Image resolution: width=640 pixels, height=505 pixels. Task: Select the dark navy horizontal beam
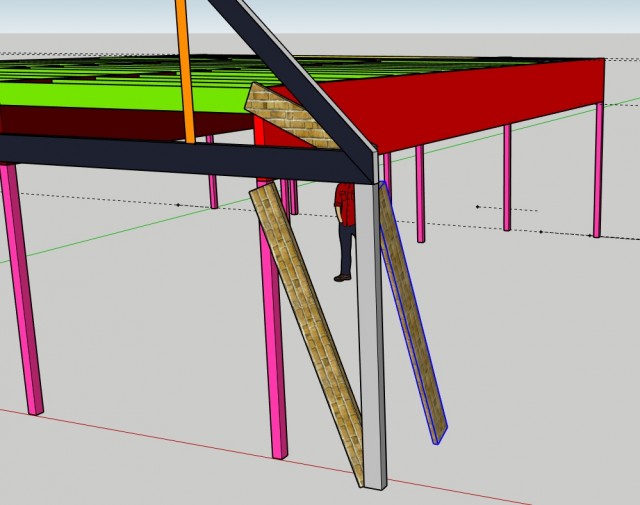(184, 158)
